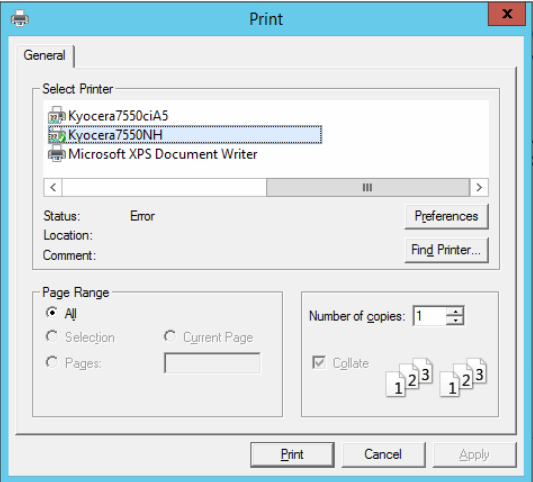Click the Print button
Screen dimensions: 533x482
tap(292, 454)
